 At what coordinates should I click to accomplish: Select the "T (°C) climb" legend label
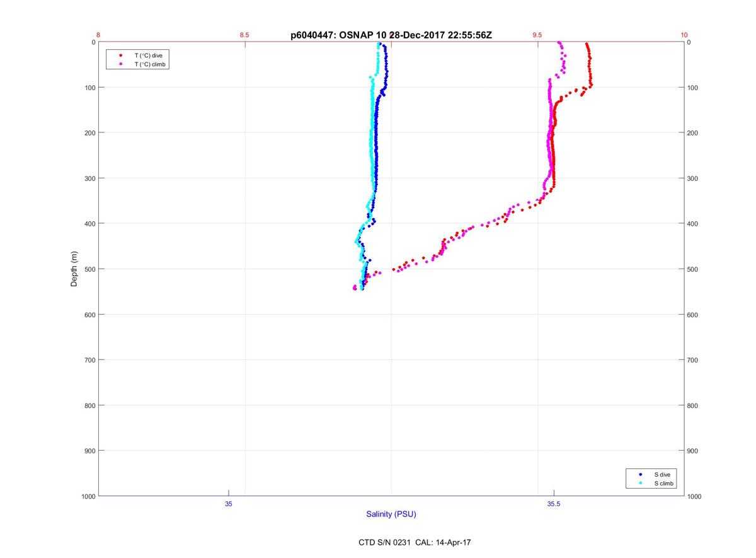151,64
